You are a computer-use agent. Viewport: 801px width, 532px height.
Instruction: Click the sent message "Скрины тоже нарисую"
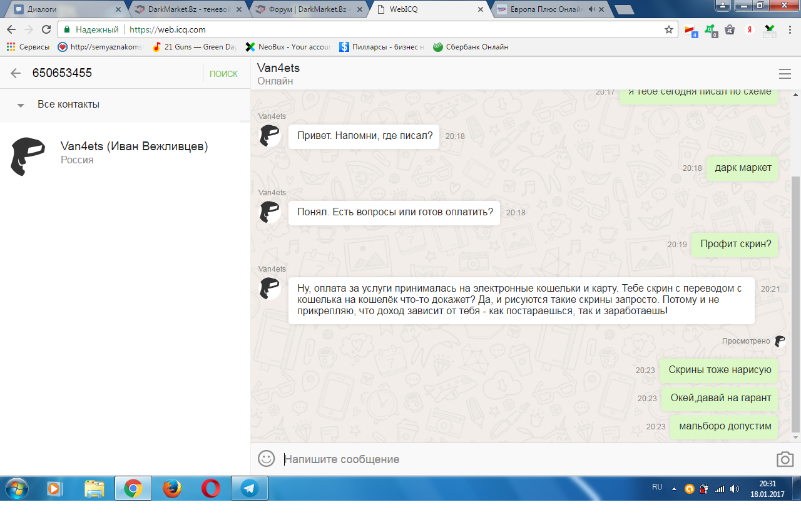click(x=720, y=370)
